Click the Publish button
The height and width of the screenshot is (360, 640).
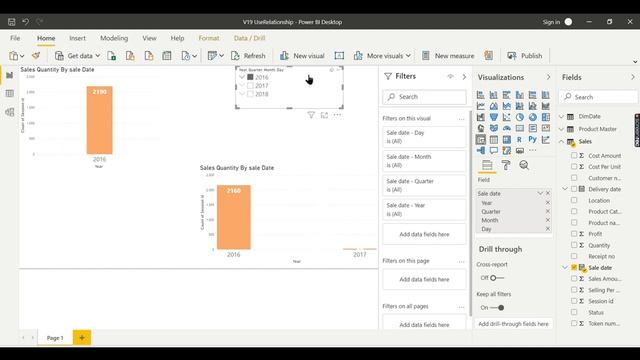[x=525, y=56]
